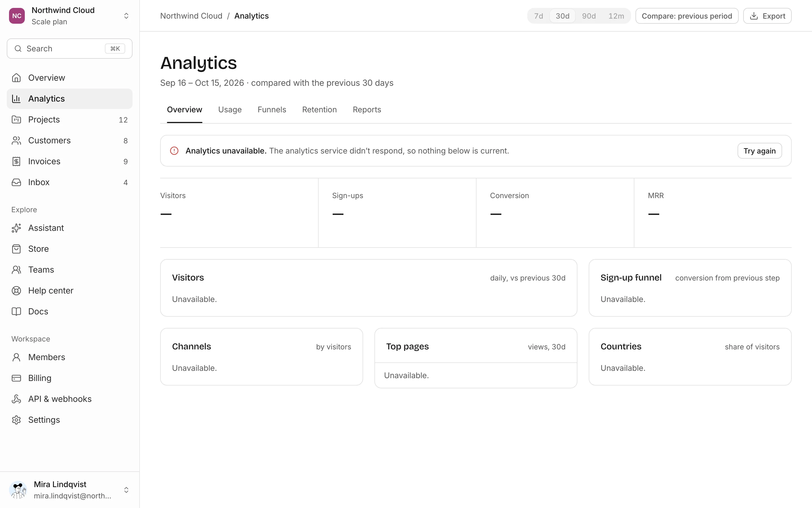Open Overview via its home icon
The height and width of the screenshot is (508, 812).
(x=16, y=78)
